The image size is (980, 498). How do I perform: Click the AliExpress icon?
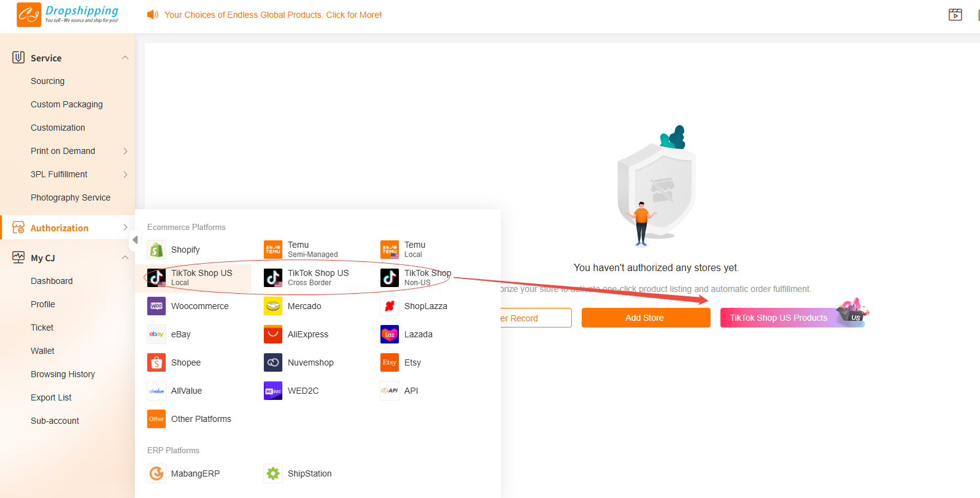(273, 334)
